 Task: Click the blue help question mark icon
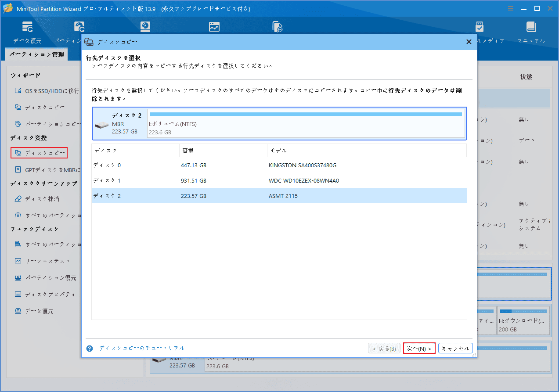[x=90, y=349]
